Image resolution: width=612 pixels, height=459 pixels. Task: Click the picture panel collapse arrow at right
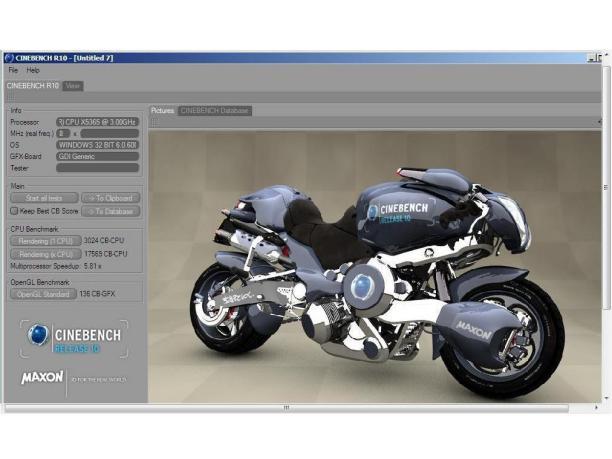599,122
